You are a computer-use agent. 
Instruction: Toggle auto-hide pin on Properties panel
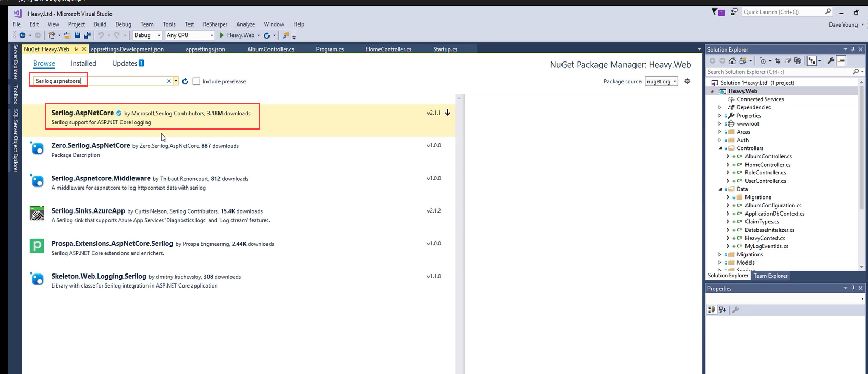[853, 288]
